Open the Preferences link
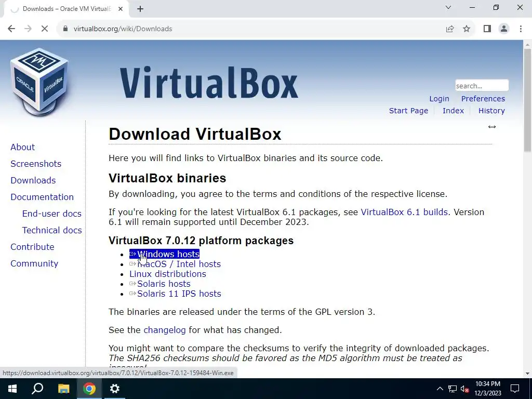The height and width of the screenshot is (399, 532). pos(483,99)
